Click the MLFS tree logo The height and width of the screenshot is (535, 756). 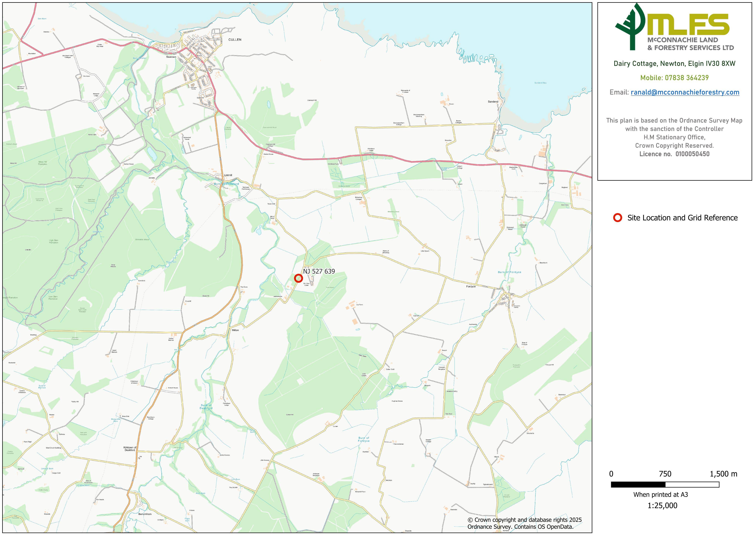click(630, 26)
